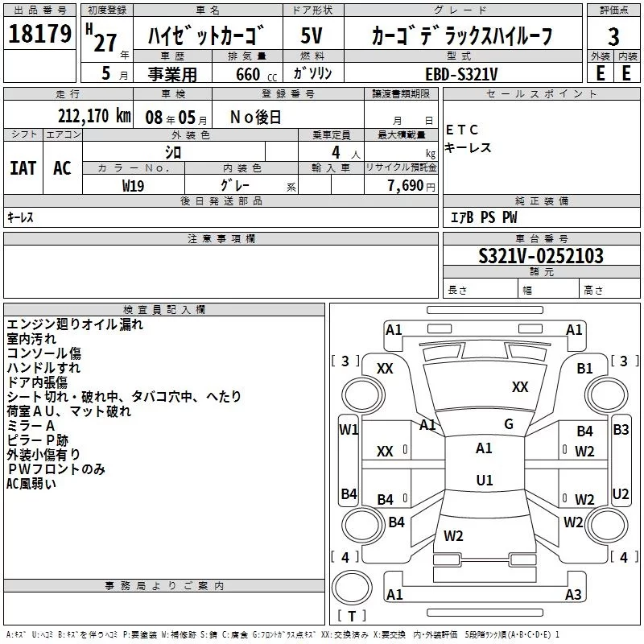
Task: Click windshield G mark on diagram
Action: point(509,424)
